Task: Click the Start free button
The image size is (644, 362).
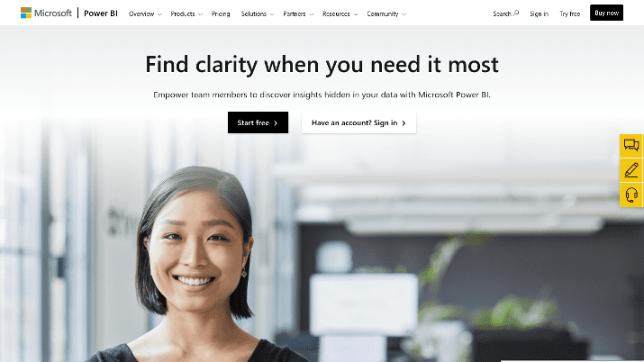Action: (x=258, y=122)
